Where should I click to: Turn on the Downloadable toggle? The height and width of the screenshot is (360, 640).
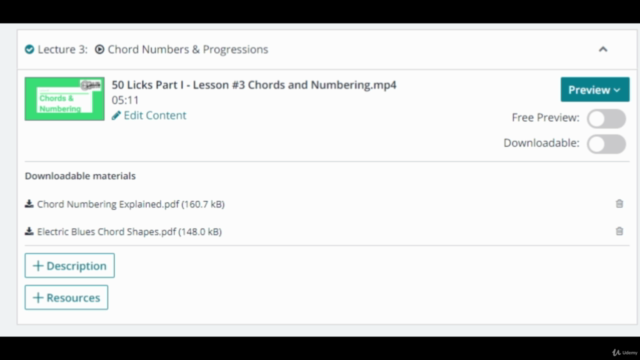coord(607,144)
